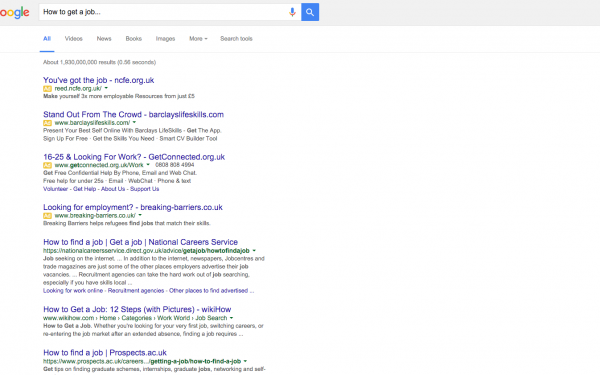Image resolution: width=600 pixels, height=375 pixels.
Task: Open the National Careers Service result
Action: click(x=140, y=242)
